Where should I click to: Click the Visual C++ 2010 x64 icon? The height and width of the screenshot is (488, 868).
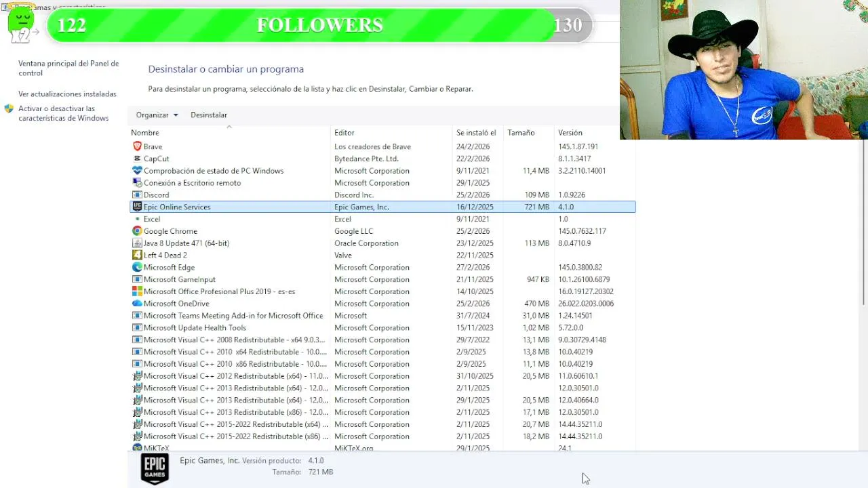pos(137,352)
